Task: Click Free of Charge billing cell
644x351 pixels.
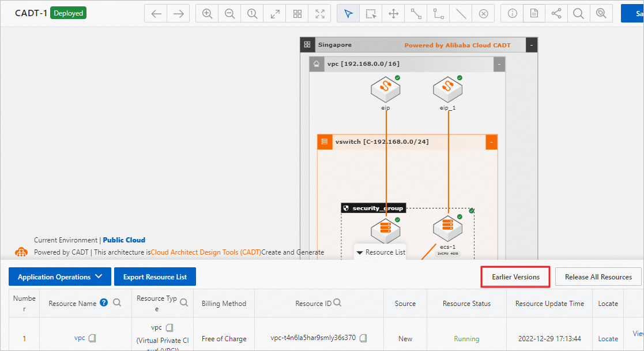Action: click(x=224, y=339)
